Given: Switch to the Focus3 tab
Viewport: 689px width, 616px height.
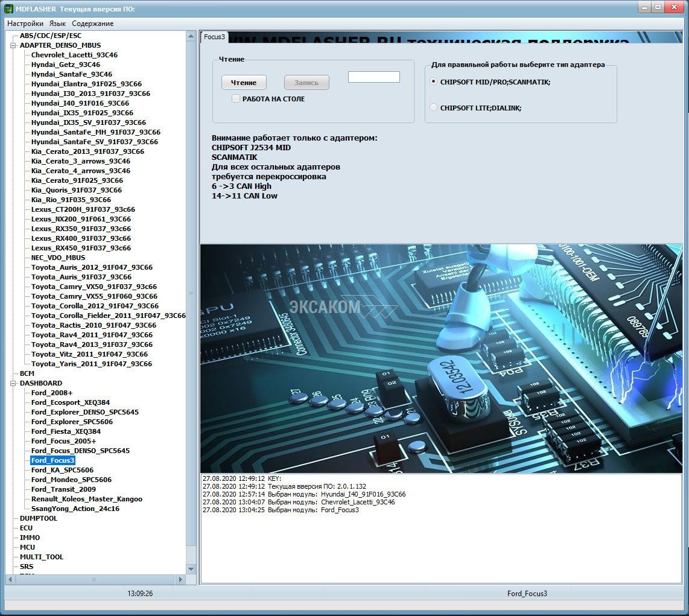Looking at the screenshot, I should coord(214,37).
